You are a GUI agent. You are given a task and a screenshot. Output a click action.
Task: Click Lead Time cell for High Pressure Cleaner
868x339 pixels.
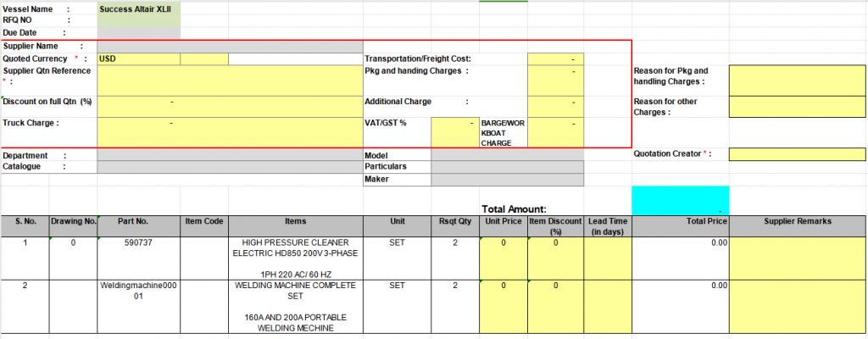click(x=607, y=258)
